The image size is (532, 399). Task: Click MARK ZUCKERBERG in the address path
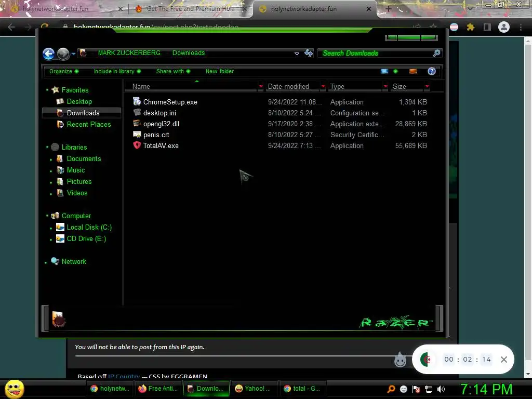[x=129, y=53]
